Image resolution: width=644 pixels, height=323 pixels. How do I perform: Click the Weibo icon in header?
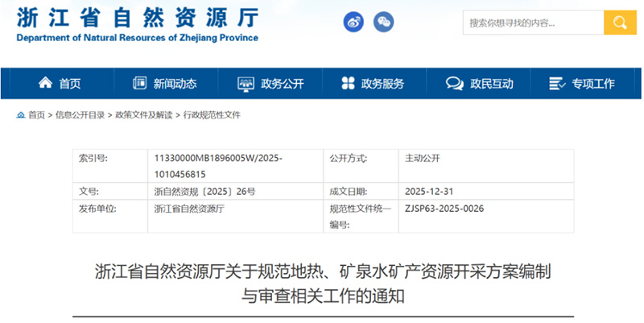pyautogui.click(x=354, y=23)
